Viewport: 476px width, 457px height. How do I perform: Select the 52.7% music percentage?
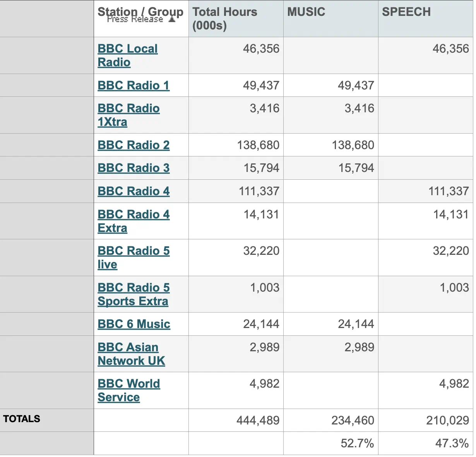[x=358, y=443]
